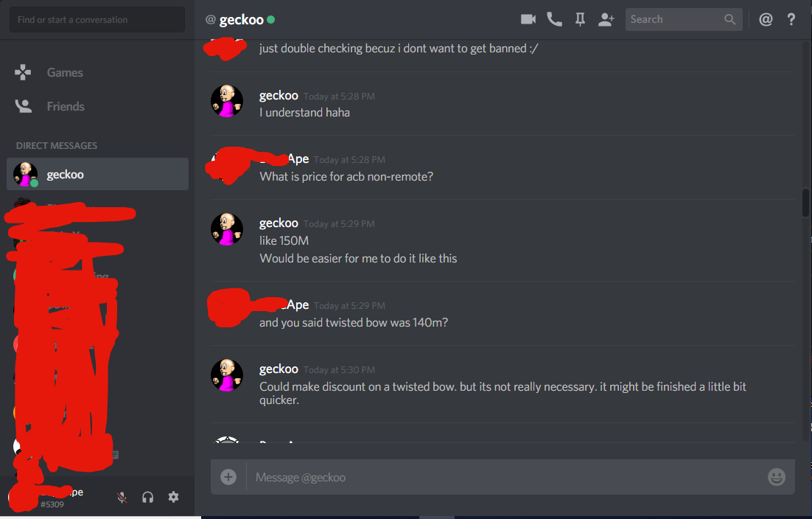
Task: Open user settings gear icon
Action: click(x=173, y=497)
